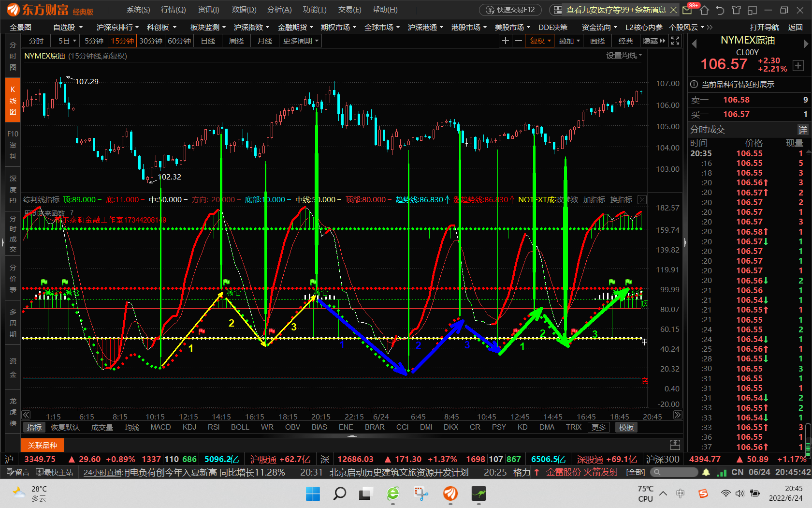812x508 pixels.
Task: Go to next instrument with right arrow
Action: (806, 44)
